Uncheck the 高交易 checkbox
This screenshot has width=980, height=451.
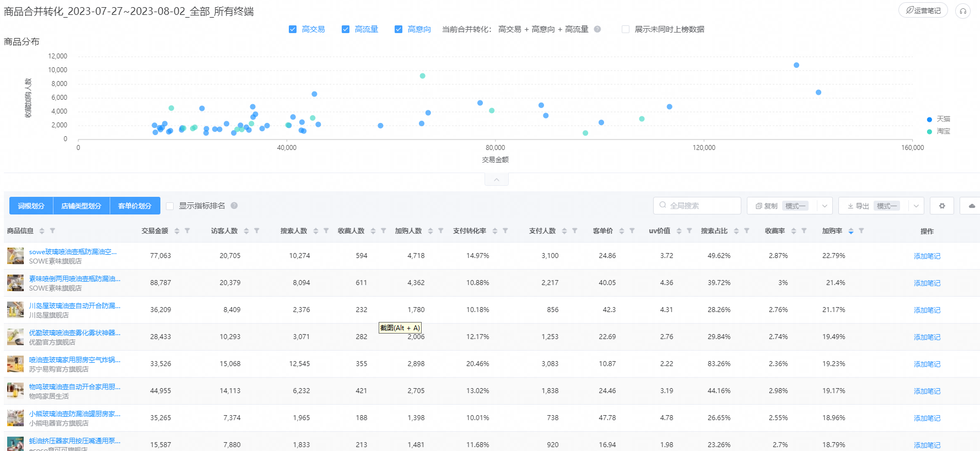(x=293, y=29)
